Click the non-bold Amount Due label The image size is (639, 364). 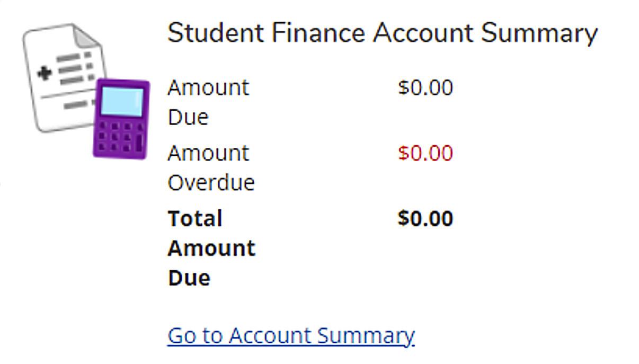click(208, 102)
